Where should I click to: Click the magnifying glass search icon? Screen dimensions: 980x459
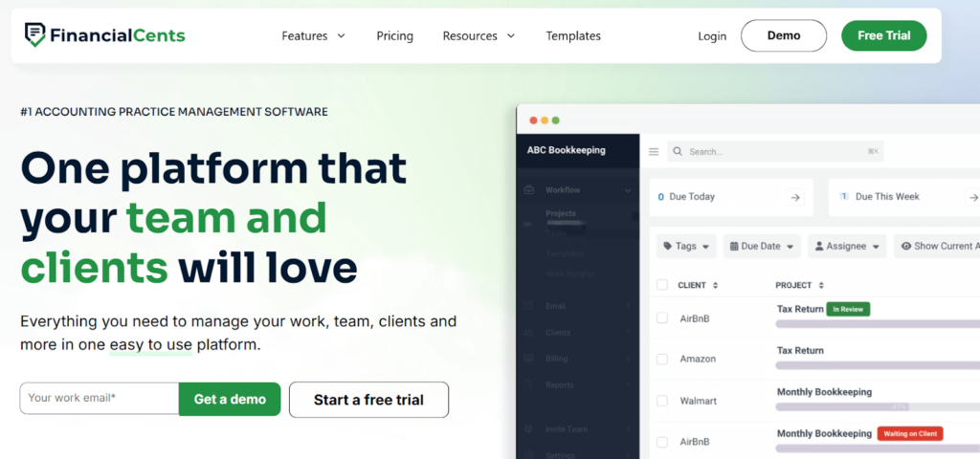[x=678, y=151]
